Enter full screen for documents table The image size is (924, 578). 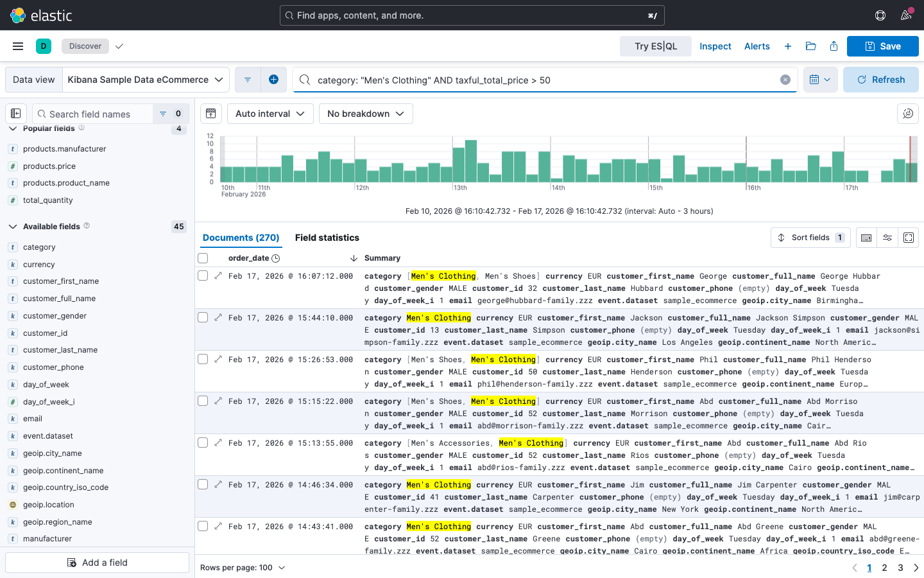tap(908, 238)
